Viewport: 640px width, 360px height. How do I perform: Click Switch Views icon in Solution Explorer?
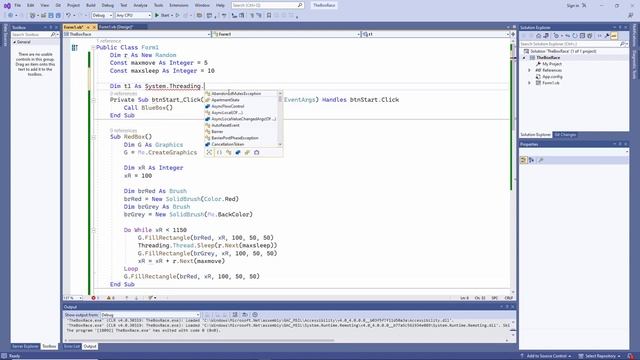pos(546,36)
